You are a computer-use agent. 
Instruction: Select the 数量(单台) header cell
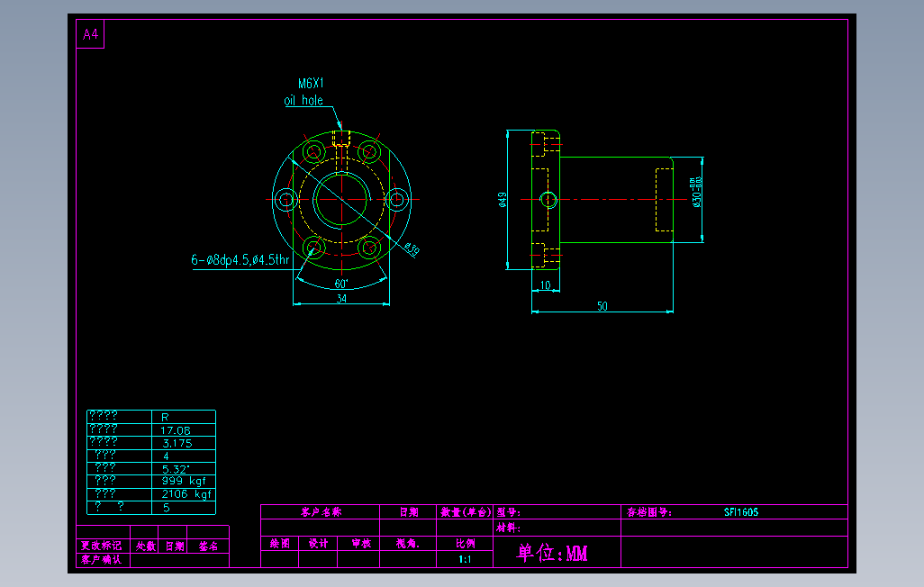point(466,511)
